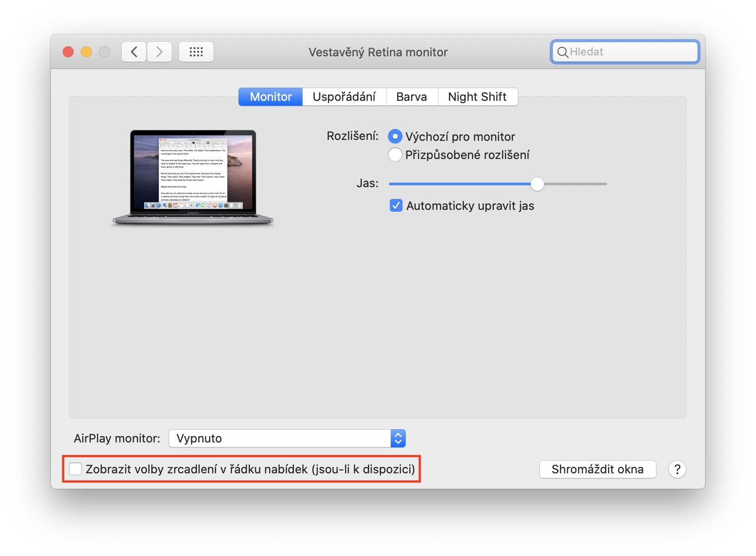Viewport: 756px width, 556px height.
Task: Click the Shromáždit okna button
Action: click(597, 469)
